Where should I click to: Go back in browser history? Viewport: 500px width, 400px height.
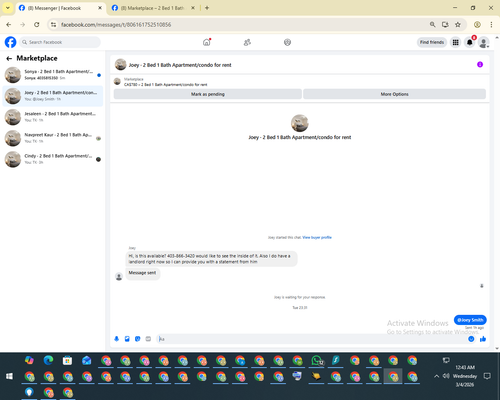click(9, 25)
